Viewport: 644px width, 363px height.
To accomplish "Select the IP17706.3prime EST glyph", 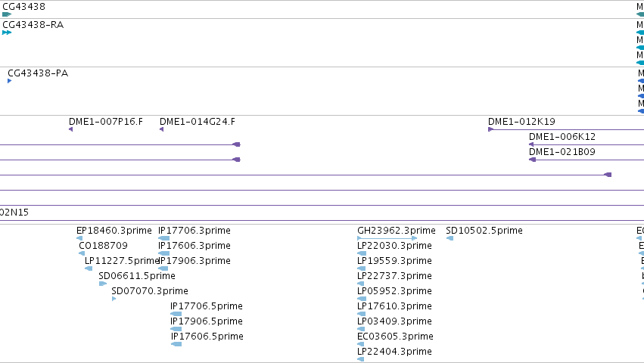I will (164, 238).
